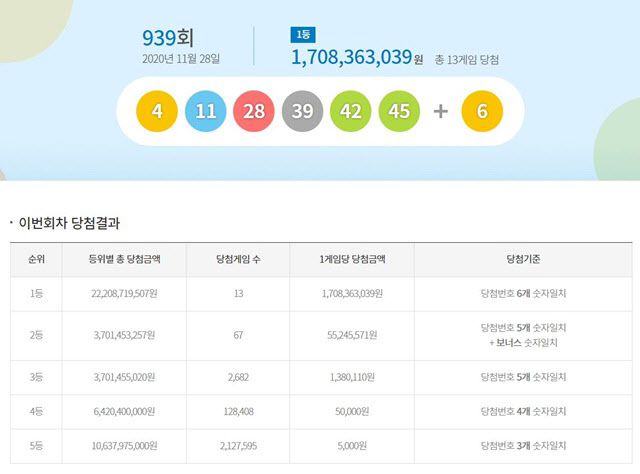Click the 당첨기준 column header
Viewport: 640px width, 474px height.
point(523,259)
